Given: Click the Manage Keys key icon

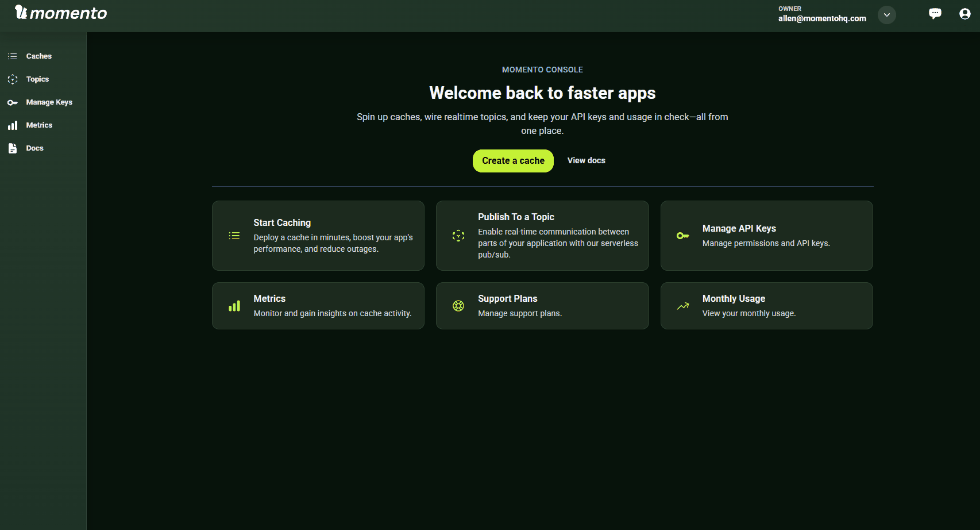Looking at the screenshot, I should (13, 102).
